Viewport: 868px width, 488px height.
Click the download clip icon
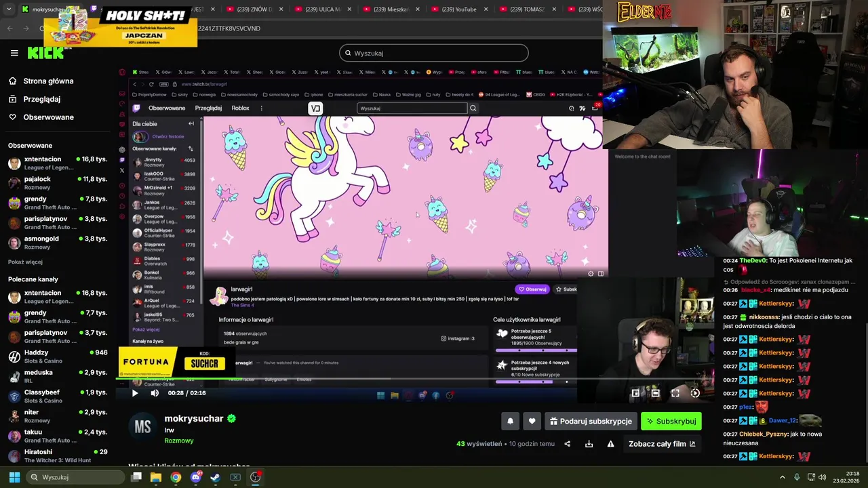tap(589, 444)
